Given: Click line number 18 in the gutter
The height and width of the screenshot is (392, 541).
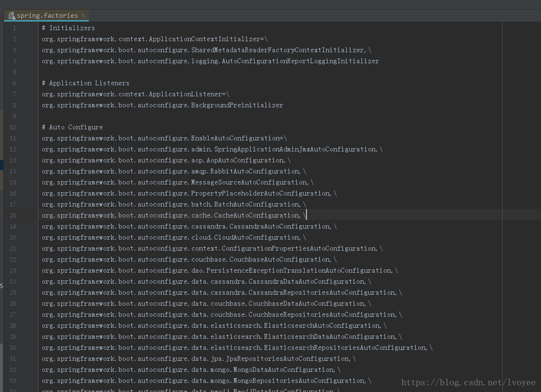Looking at the screenshot, I should coord(13,216).
